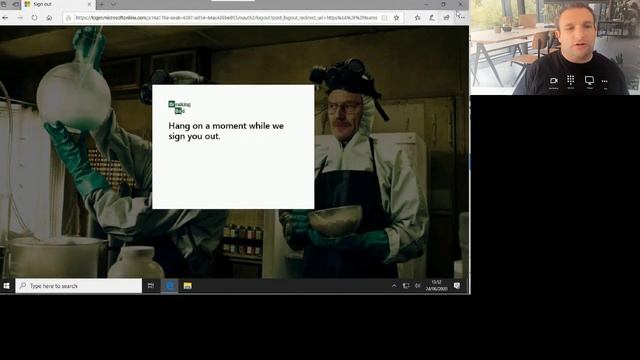Click the set tabs aside icon
The width and height of the screenshot is (640, 360).
(16, 4)
